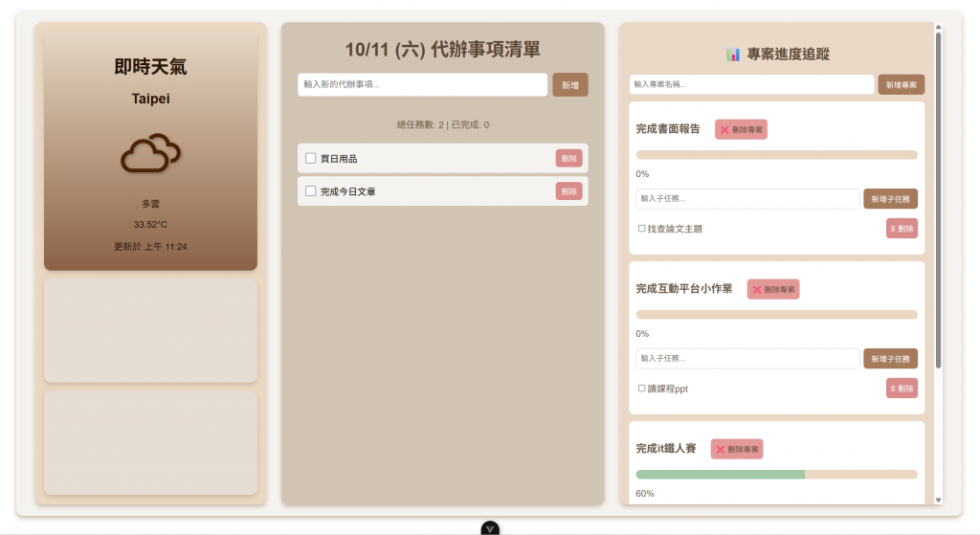Click the 10/11 (六) 代辦事項清單 title

(x=442, y=50)
